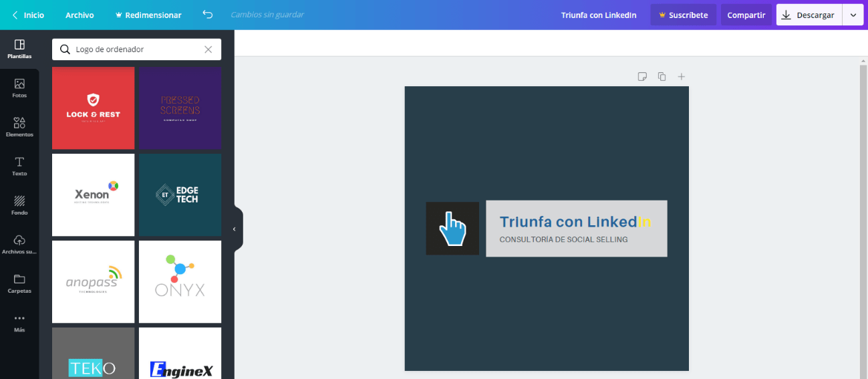Duplicate the page with the copy icon
The height and width of the screenshot is (379, 868).
coord(662,77)
